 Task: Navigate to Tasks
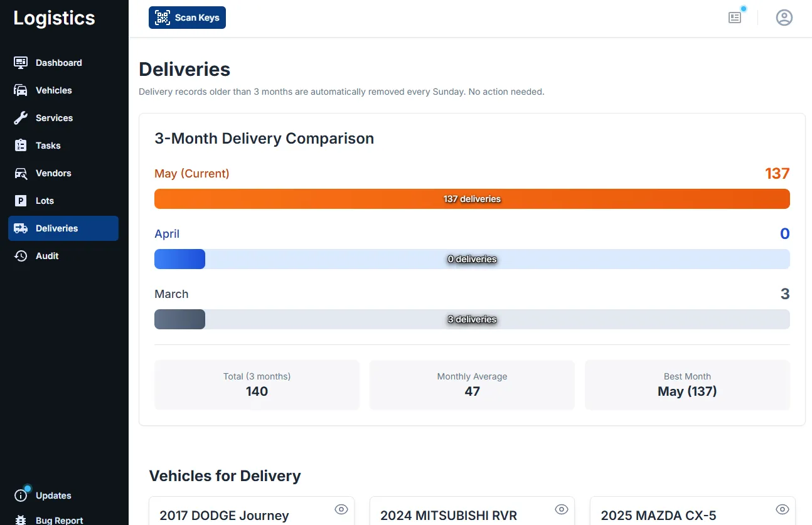[63, 146]
